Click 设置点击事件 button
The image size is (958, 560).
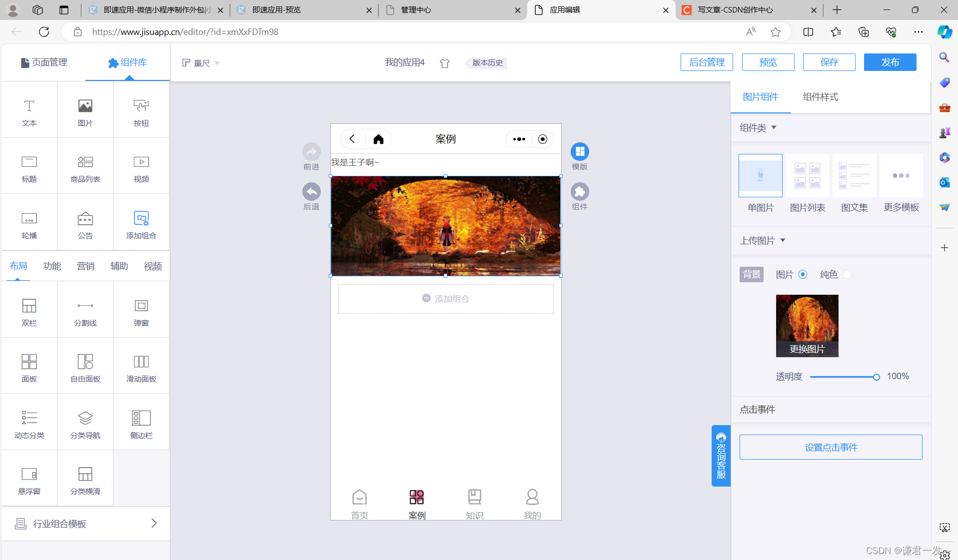[x=831, y=447]
